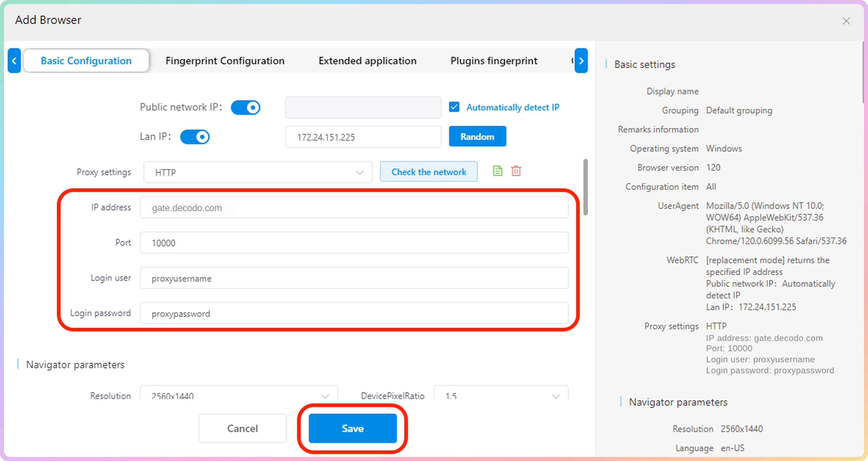The image size is (868, 461).
Task: Open the Proxy settings HTTP dropdown
Action: click(x=258, y=172)
